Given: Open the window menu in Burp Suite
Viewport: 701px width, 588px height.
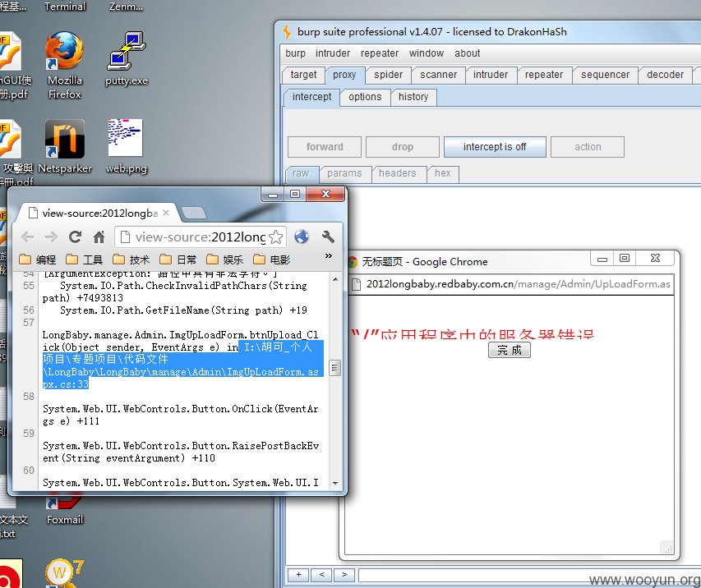Looking at the screenshot, I should [x=426, y=53].
